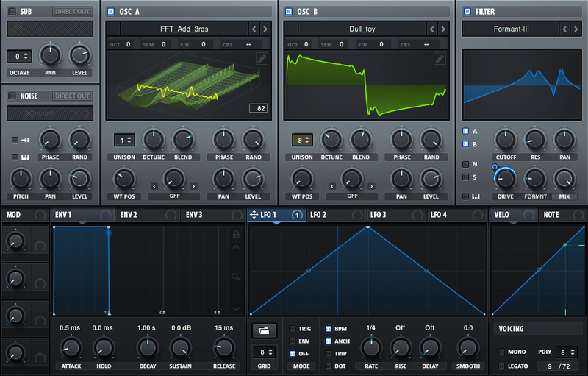Screen dimensions: 588x376
Task: Switch to the LFO 3 tab
Action: coord(379,215)
